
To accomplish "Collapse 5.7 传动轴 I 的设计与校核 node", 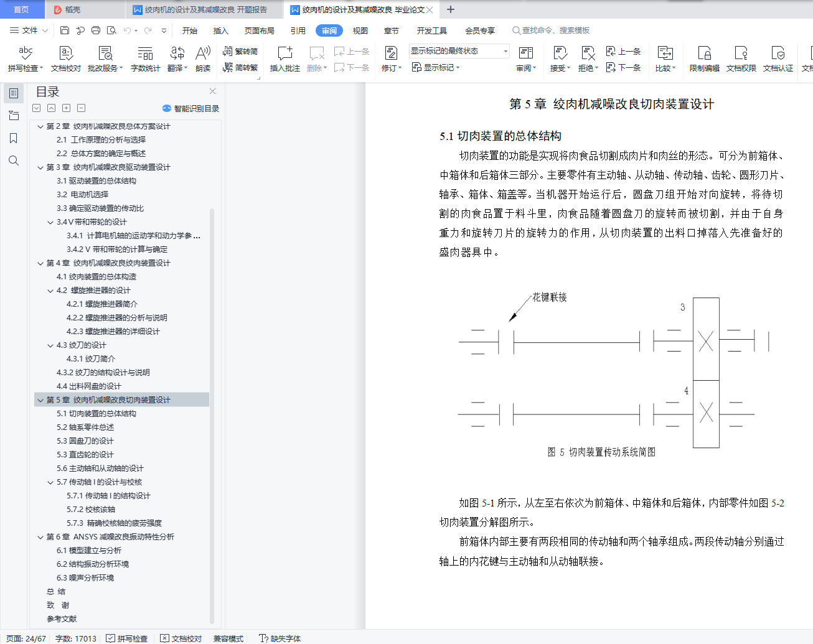I will coord(50,482).
